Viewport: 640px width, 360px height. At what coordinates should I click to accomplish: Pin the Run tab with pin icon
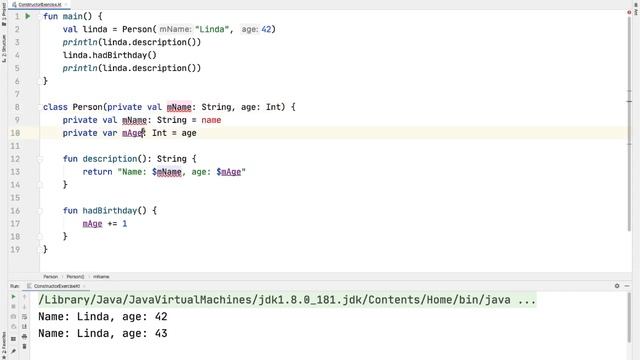click(13, 351)
